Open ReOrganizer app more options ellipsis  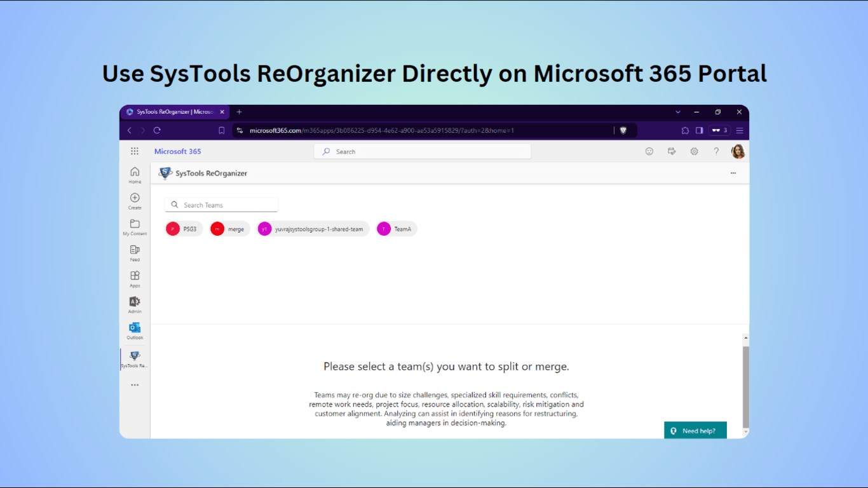733,173
